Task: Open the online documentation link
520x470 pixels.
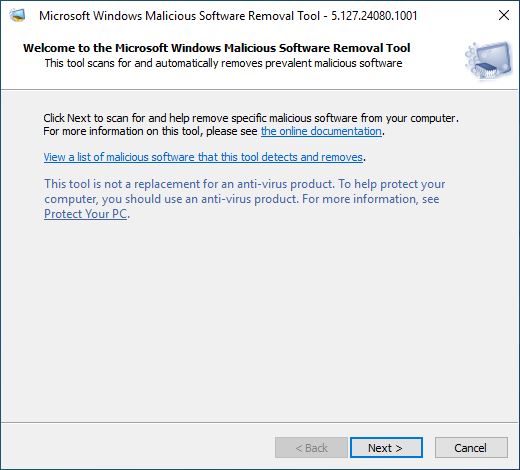Action: pyautogui.click(x=321, y=131)
